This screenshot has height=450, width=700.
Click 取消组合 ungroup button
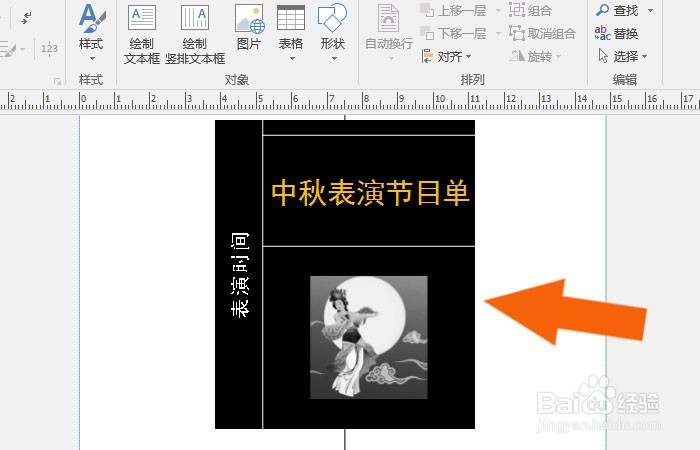click(x=542, y=33)
